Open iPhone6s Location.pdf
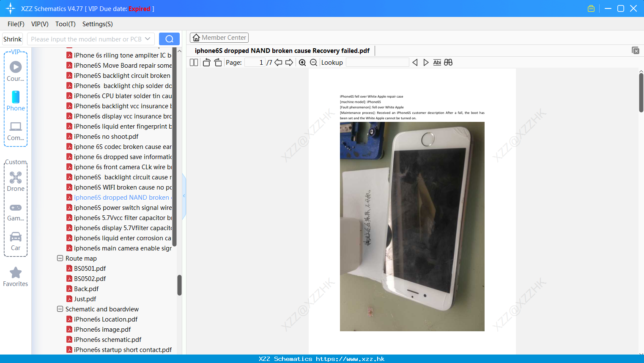This screenshot has height=363, width=644. click(106, 319)
